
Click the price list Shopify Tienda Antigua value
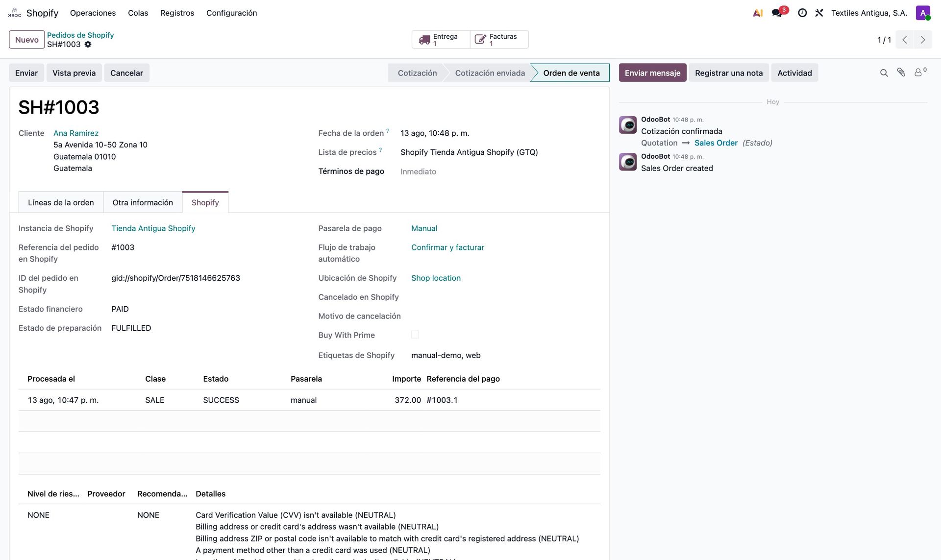point(469,152)
